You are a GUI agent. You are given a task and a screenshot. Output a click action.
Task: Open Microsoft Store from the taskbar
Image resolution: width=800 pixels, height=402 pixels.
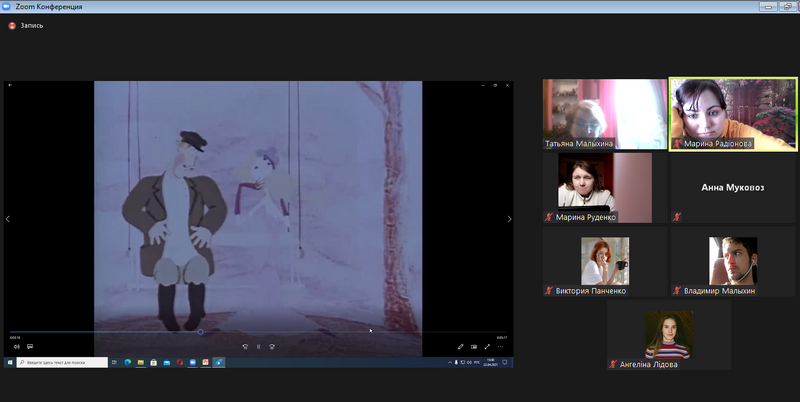(154, 362)
